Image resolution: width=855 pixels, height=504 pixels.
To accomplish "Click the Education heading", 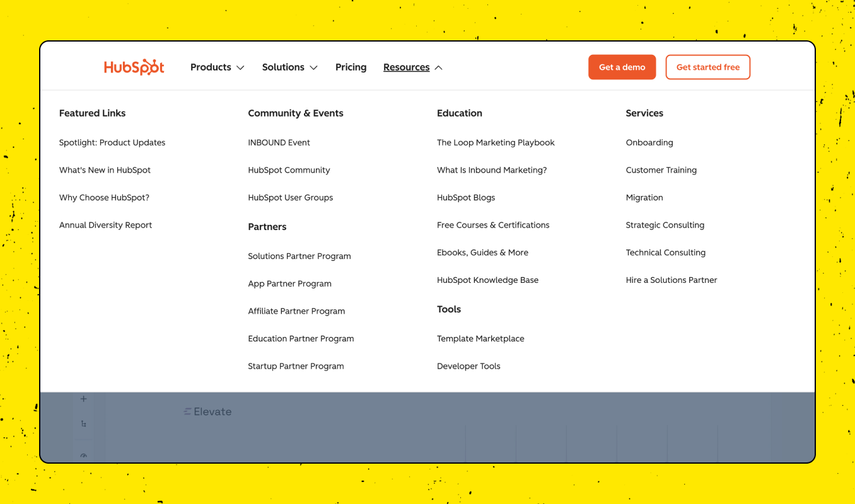I will pos(459,113).
